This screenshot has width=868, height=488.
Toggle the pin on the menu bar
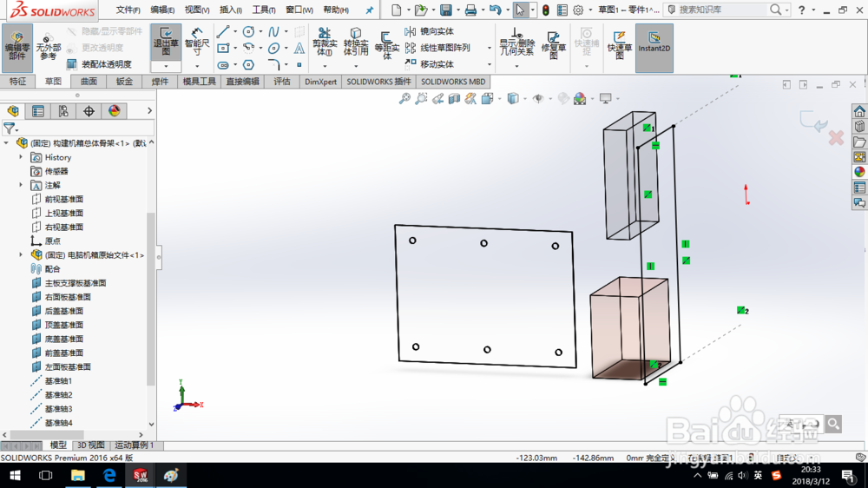click(x=369, y=10)
